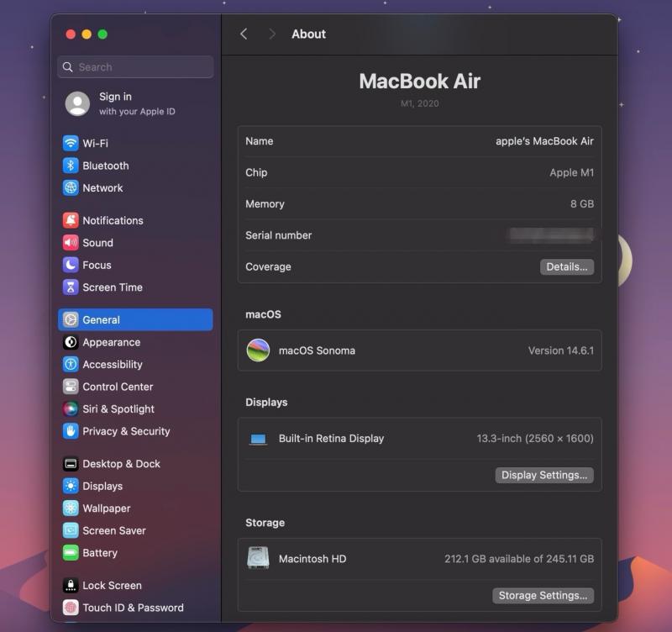Viewport: 672px width, 632px height.
Task: Open Privacy & Security hand icon
Action: click(x=71, y=431)
